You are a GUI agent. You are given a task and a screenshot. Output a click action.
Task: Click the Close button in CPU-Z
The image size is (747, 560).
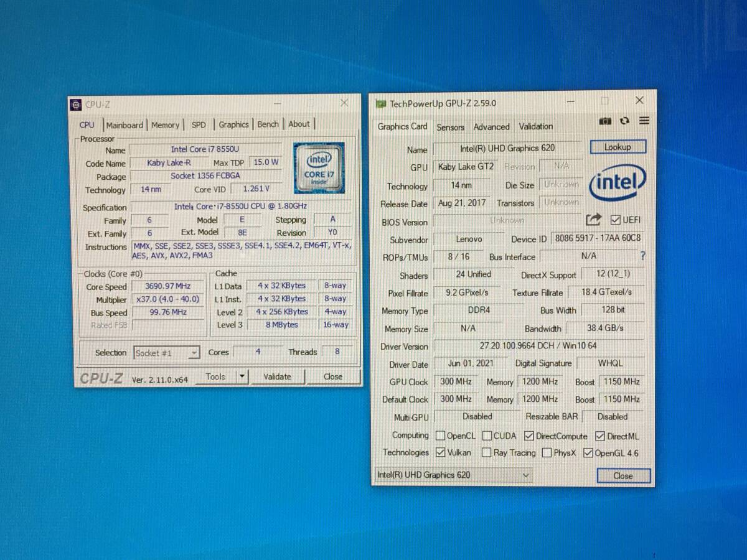pyautogui.click(x=333, y=376)
